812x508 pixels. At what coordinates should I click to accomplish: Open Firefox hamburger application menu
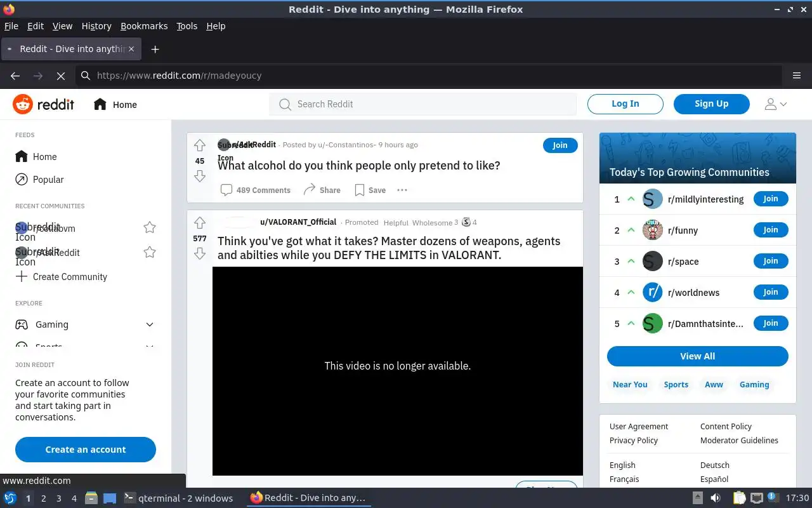[797, 76]
